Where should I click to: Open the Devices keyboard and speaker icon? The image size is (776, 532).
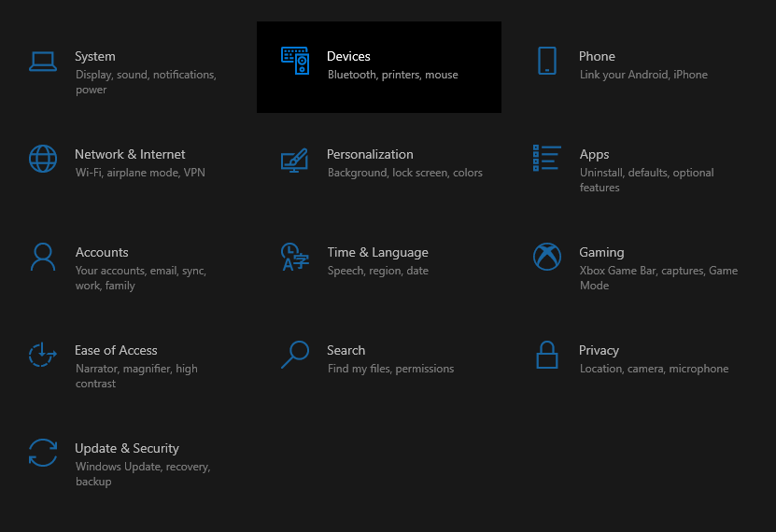(295, 61)
